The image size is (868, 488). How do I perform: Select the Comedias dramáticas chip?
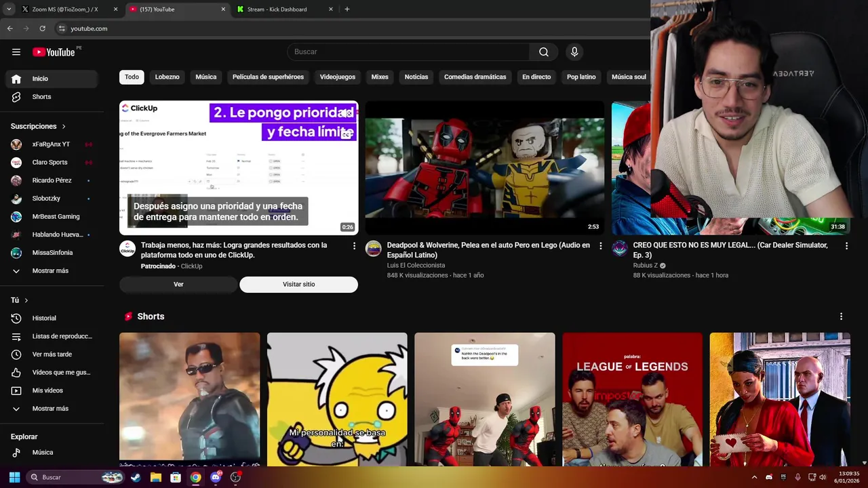coord(475,77)
